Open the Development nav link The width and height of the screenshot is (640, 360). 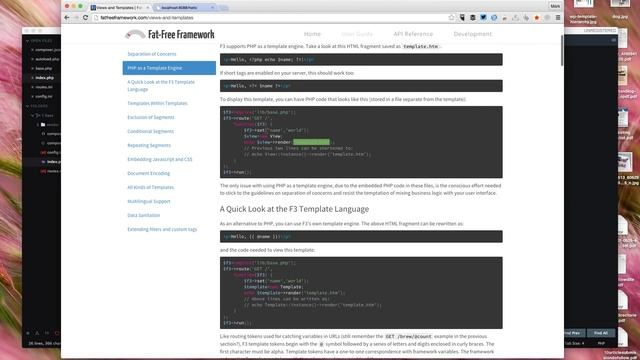(x=473, y=34)
